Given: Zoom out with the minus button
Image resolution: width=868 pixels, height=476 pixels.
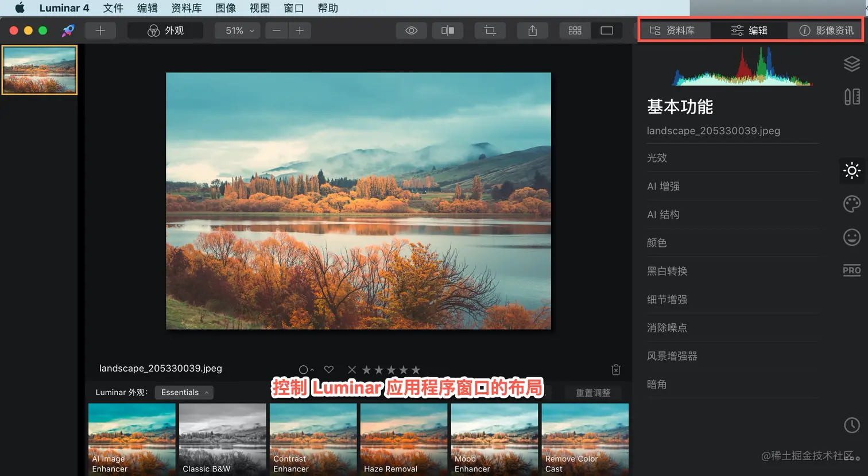Looking at the screenshot, I should pos(277,30).
